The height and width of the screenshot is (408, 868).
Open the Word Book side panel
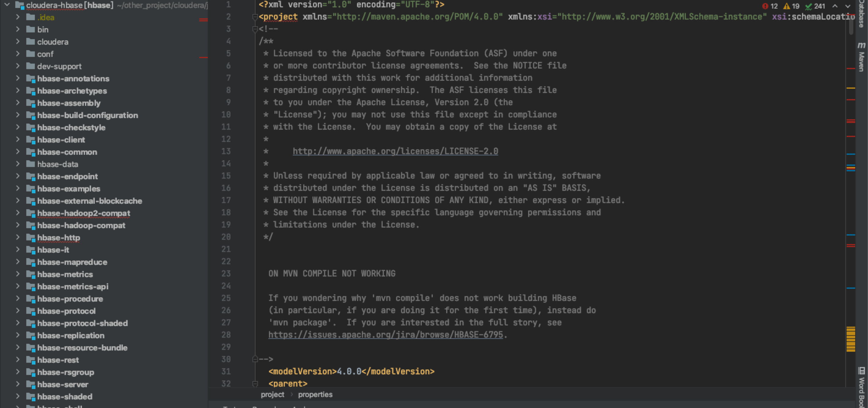862,388
